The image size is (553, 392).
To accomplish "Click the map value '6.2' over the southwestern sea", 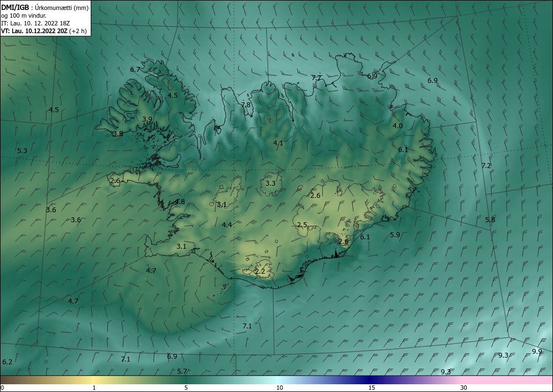I will (x=7, y=362).
